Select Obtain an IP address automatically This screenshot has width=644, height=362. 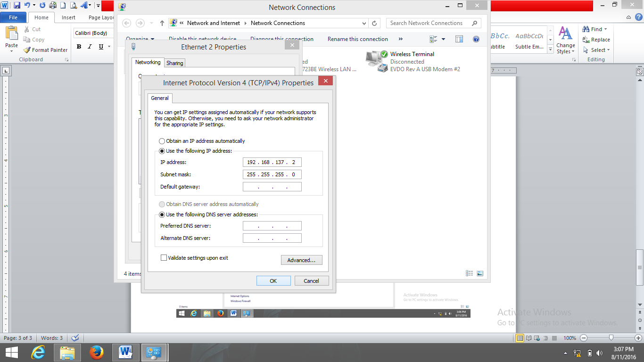(x=162, y=141)
